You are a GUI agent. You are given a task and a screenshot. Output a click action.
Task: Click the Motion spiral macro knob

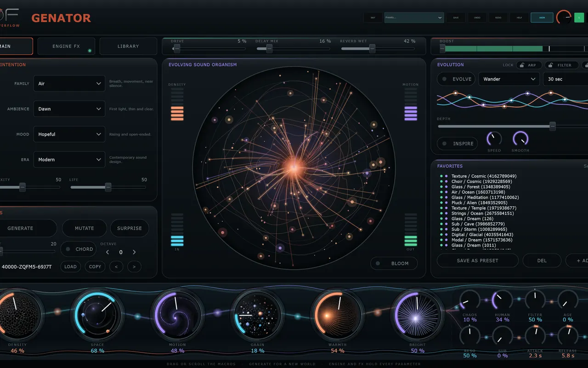(x=177, y=315)
